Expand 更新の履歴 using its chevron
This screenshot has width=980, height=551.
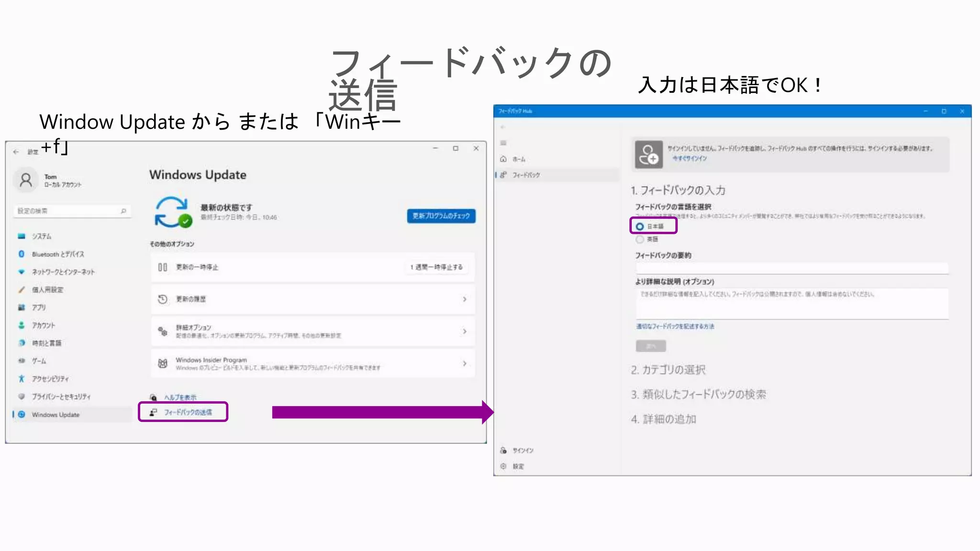465,299
